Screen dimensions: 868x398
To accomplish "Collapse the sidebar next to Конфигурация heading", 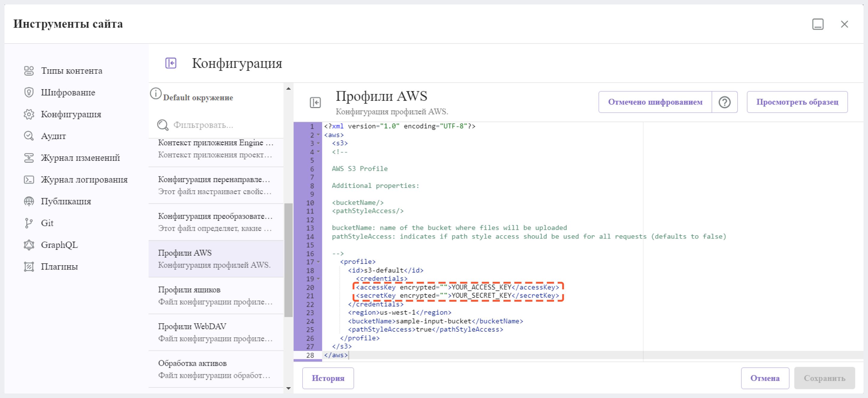I will tap(171, 63).
